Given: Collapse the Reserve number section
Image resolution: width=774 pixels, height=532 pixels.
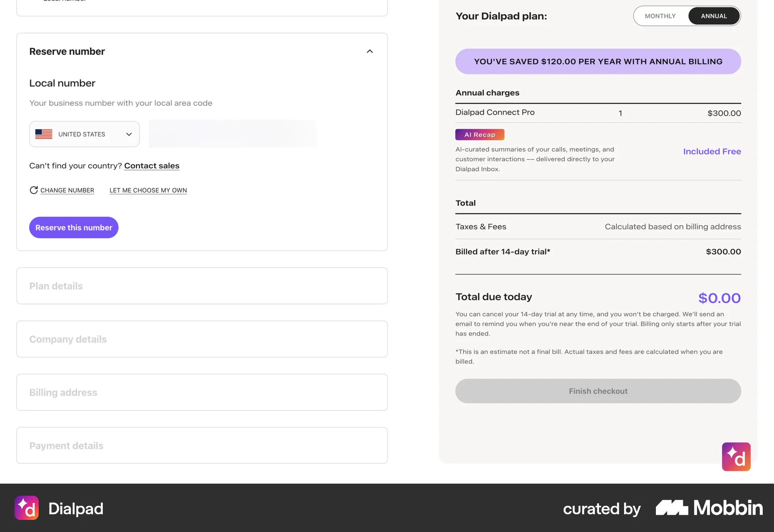Looking at the screenshot, I should coord(370,51).
